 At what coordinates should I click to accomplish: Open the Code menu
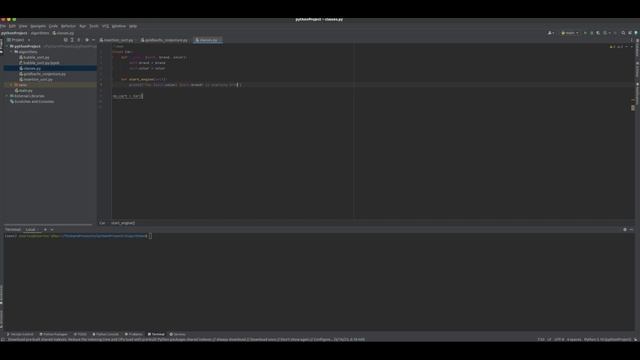[x=53, y=26]
